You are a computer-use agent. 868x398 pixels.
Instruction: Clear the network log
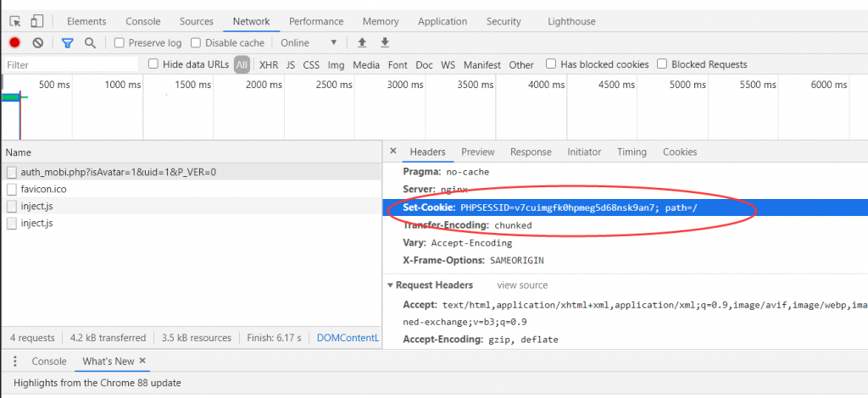coord(37,42)
